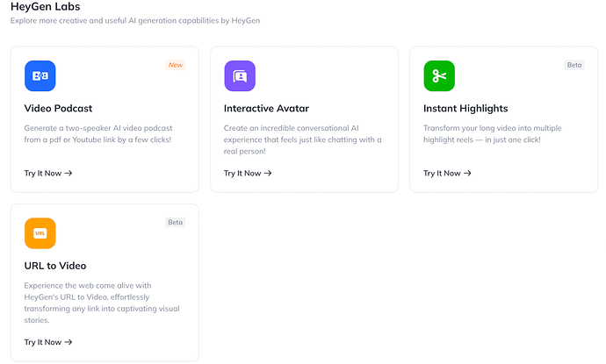Click arrow icon beside Video Podcast Try It Now
This screenshot has width=606, height=364.
tap(69, 173)
